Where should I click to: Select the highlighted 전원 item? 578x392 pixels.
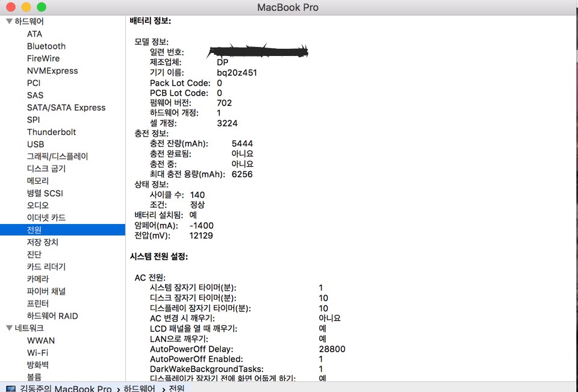click(x=34, y=230)
